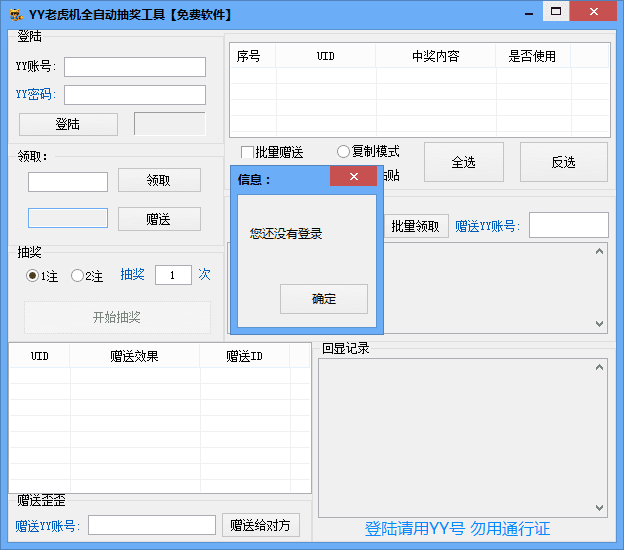Click the 序号 column header

(x=253, y=56)
